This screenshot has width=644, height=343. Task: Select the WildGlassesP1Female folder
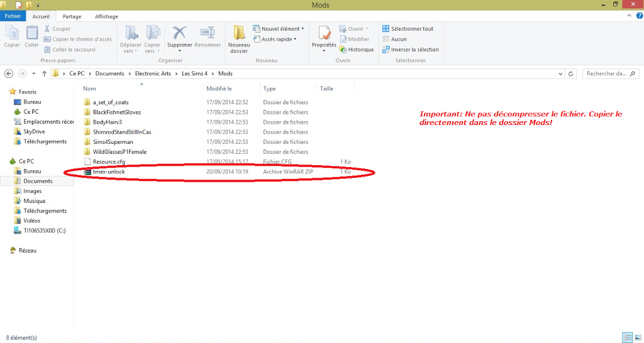114,151
